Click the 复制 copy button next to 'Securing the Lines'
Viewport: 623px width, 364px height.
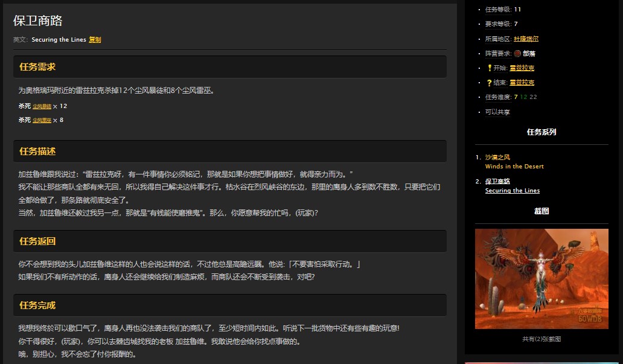pyautogui.click(x=95, y=39)
